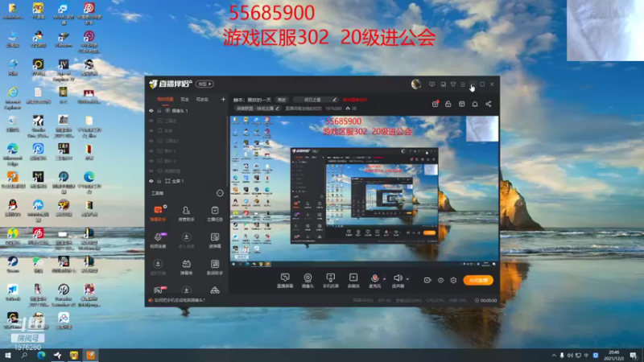Click the lock icon in the top-right toolbar
The image size is (644, 362).
tap(448, 104)
